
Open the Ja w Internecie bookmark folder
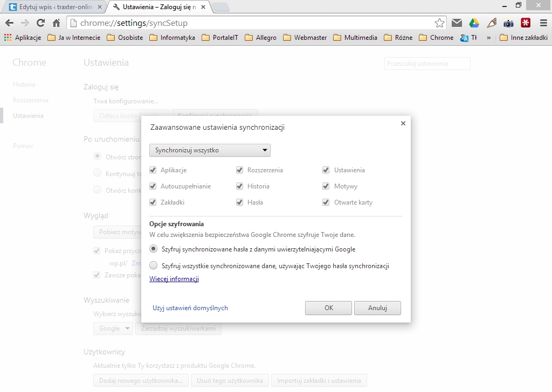[x=74, y=38]
